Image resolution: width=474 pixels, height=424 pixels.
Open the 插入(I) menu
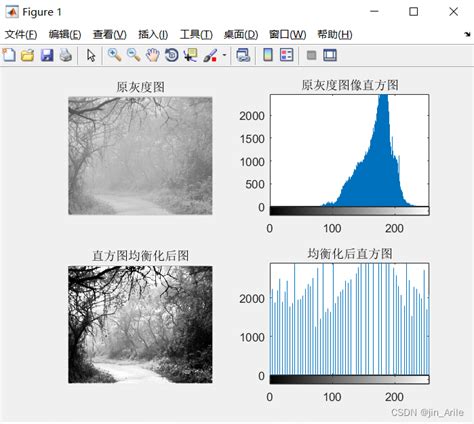click(x=153, y=34)
